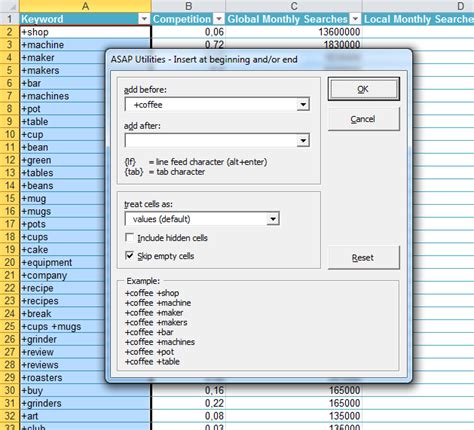This screenshot has width=474, height=430.
Task: Confirm the dialog with the OK button
Action: click(x=363, y=89)
